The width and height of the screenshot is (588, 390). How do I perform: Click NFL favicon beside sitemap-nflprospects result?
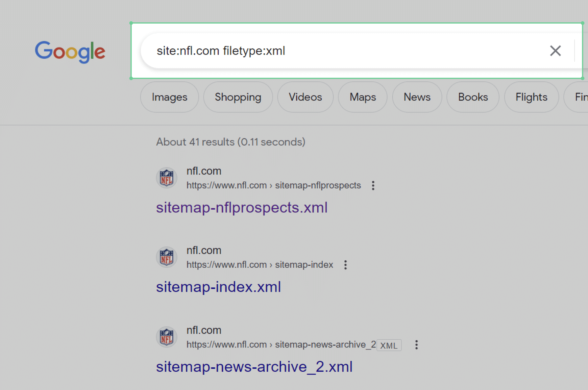pos(167,178)
